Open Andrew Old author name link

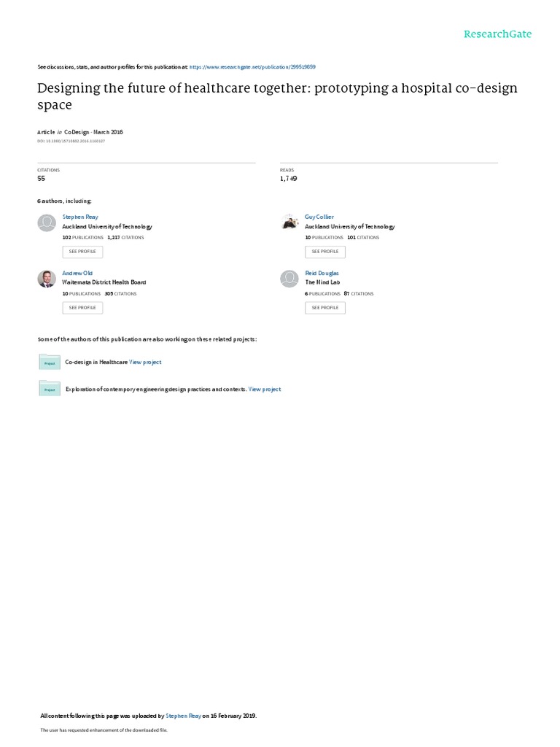77,273
